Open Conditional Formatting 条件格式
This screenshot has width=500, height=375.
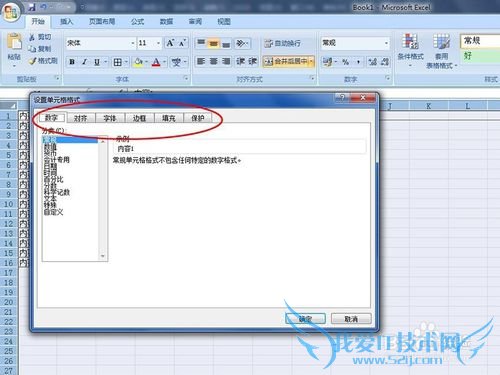point(410,49)
